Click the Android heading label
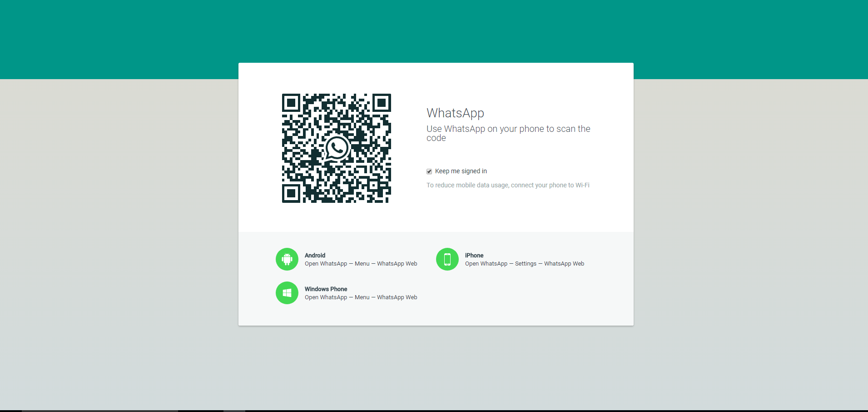The width and height of the screenshot is (868, 412). point(315,256)
